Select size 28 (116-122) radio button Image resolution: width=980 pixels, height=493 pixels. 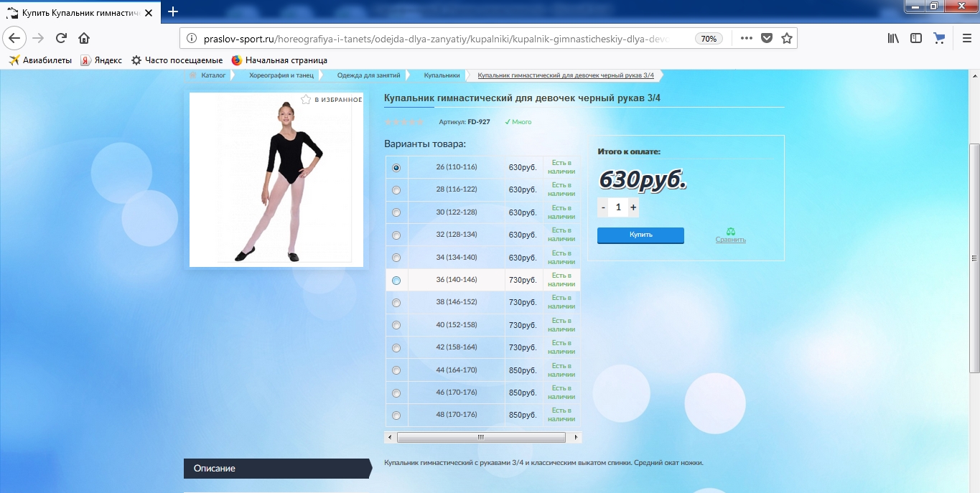click(x=396, y=190)
